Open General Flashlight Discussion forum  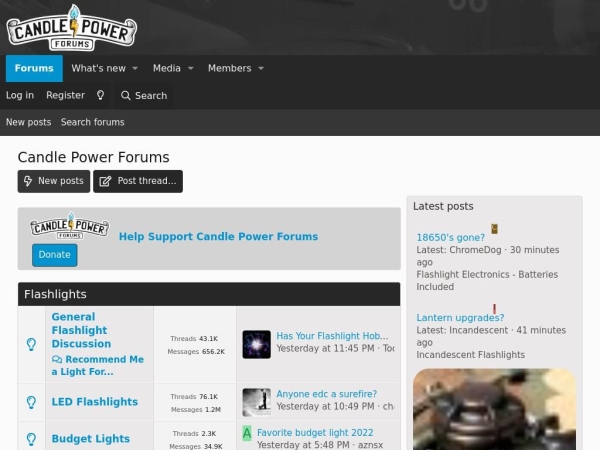(x=82, y=330)
